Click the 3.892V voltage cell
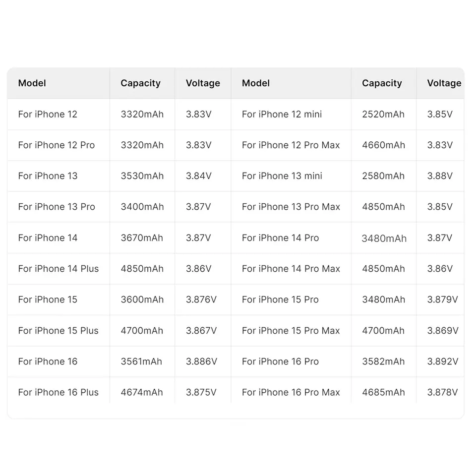 point(443,361)
